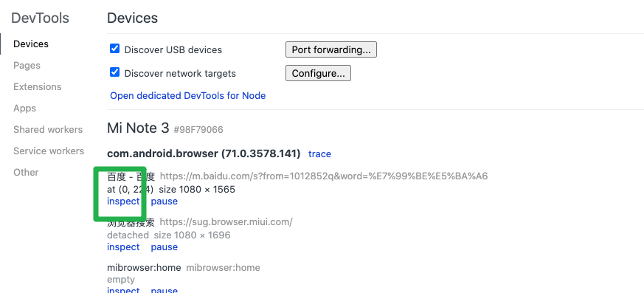644x293 pixels.
Task: Enable the Discover USB devices checkbox
Action: pyautogui.click(x=114, y=49)
